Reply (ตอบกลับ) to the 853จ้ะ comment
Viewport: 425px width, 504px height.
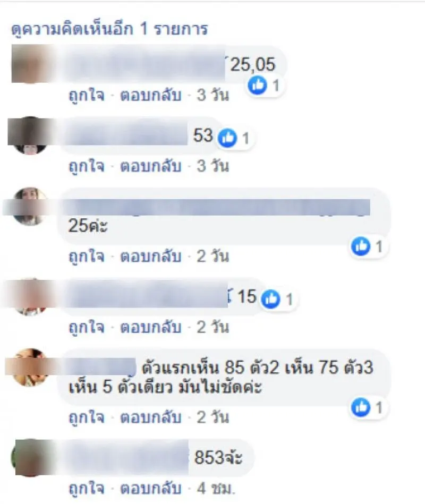(x=150, y=488)
